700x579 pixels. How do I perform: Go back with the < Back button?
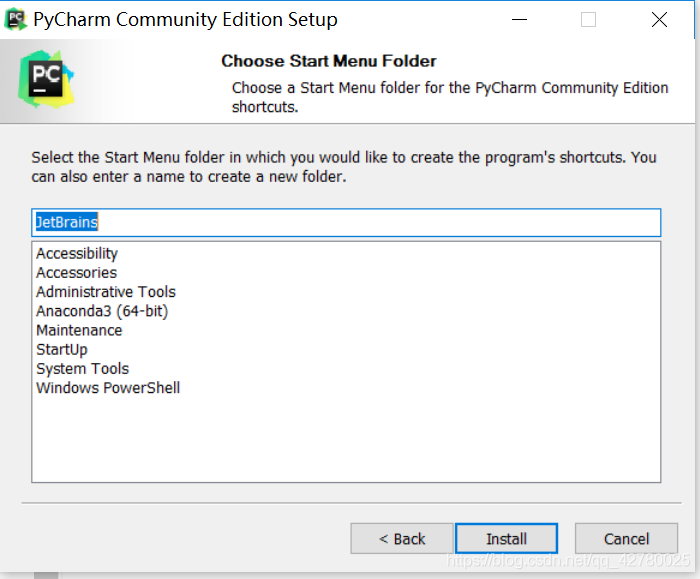(x=402, y=538)
